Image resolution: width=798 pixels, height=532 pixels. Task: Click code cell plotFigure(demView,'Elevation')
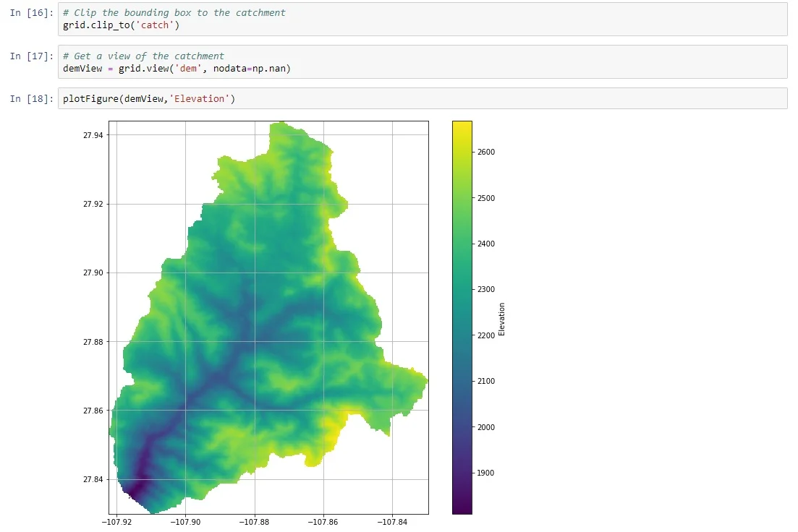click(x=423, y=99)
